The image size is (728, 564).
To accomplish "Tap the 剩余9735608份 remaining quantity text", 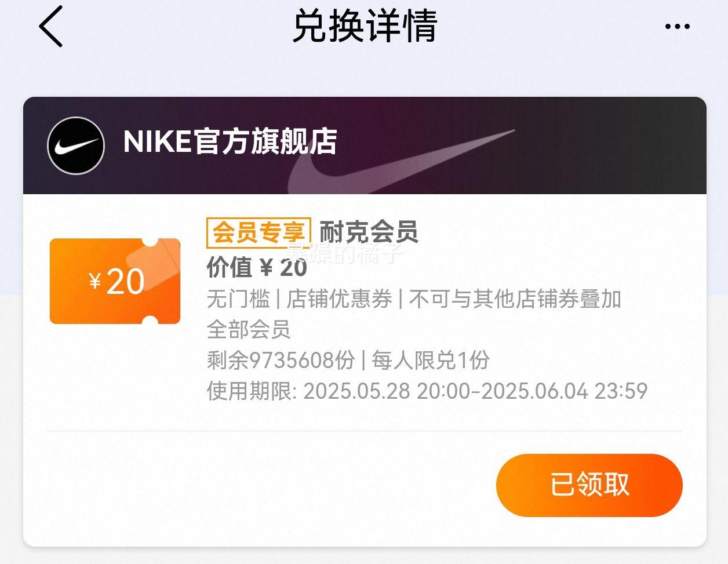I will tap(281, 360).
